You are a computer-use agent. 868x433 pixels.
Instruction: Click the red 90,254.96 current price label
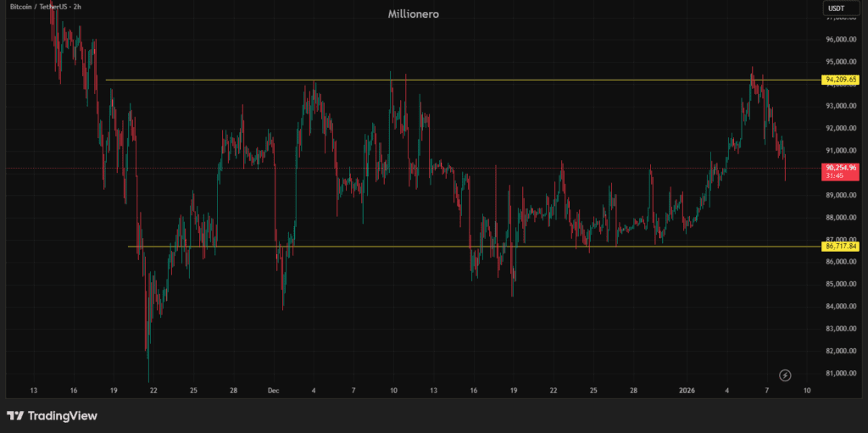[x=840, y=168]
